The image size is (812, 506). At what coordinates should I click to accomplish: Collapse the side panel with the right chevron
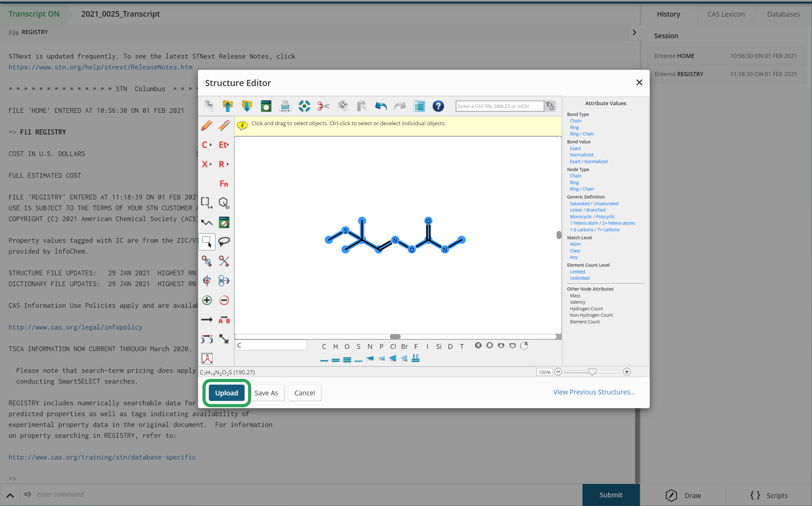pos(634,33)
